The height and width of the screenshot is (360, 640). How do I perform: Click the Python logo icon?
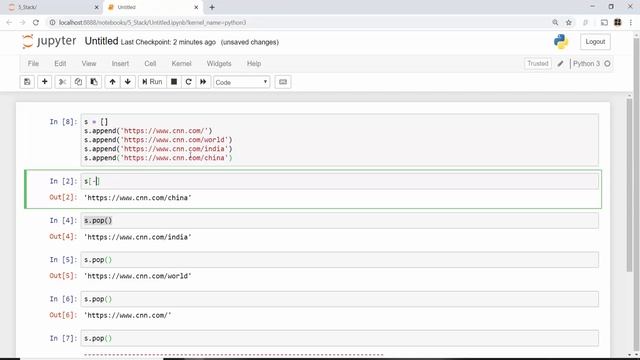[561, 42]
